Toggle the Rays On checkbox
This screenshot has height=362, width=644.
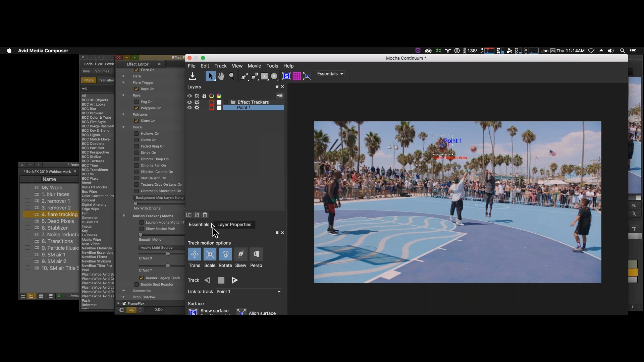[137, 89]
